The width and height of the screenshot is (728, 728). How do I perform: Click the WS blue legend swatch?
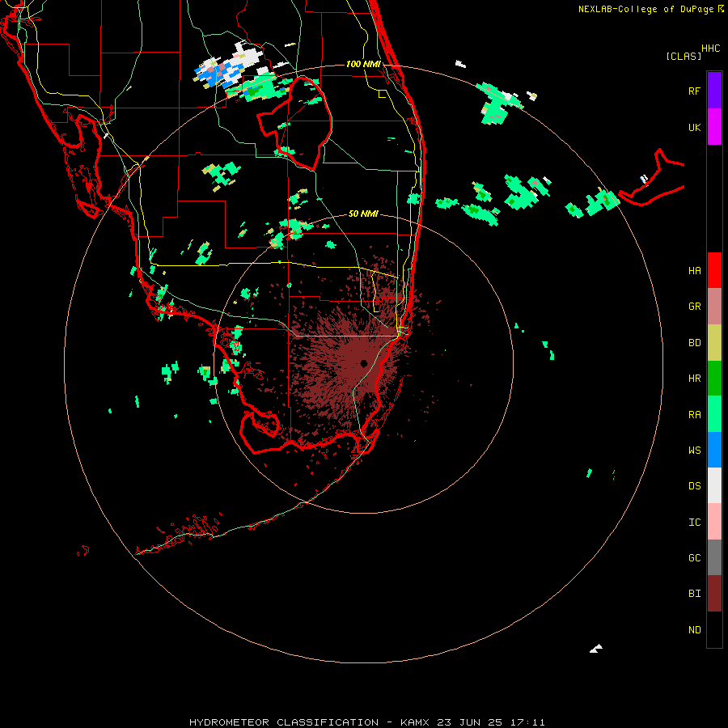click(714, 450)
